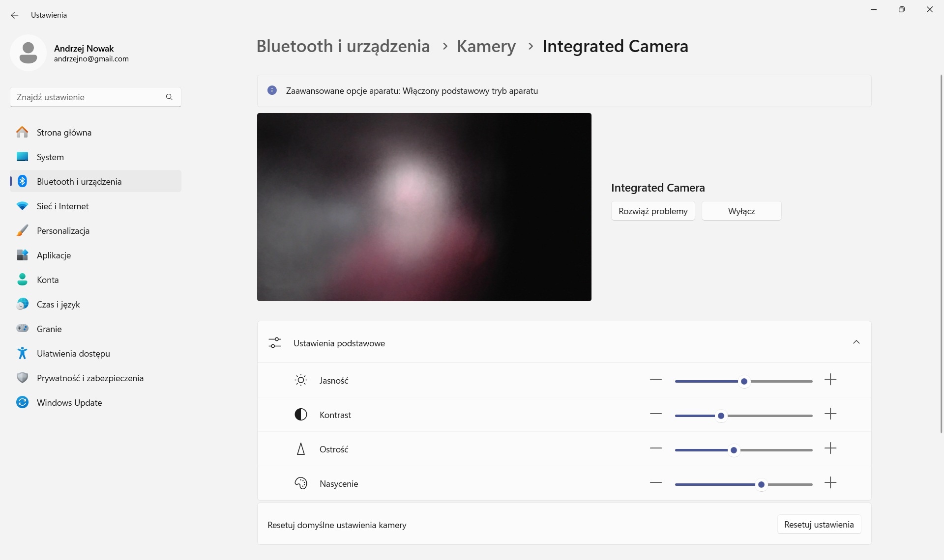Click Rozwiąż problemy button
Viewport: 944px width, 560px height.
(652, 211)
